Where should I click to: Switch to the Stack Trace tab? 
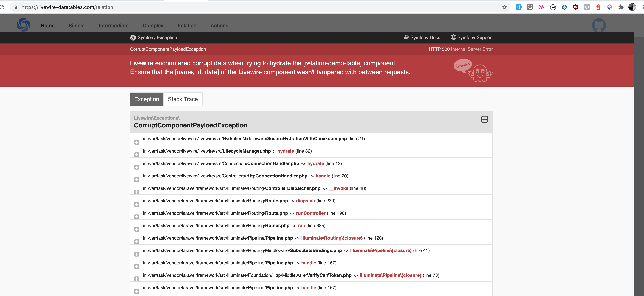(183, 99)
